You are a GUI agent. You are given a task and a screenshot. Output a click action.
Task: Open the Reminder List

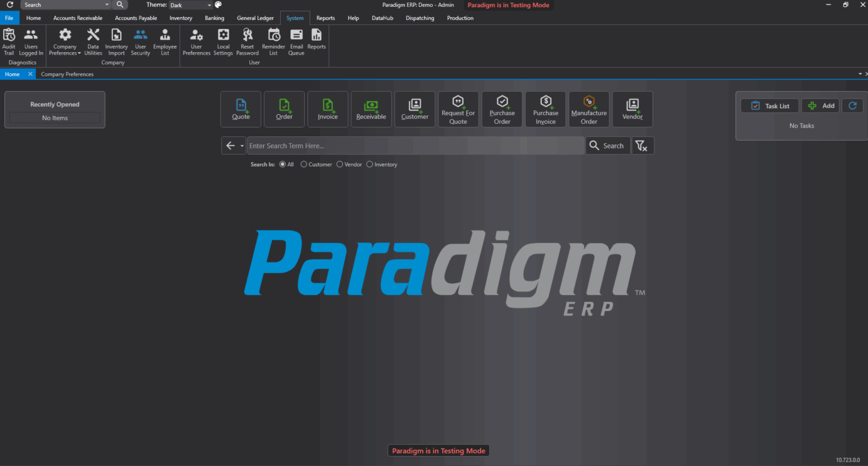click(273, 42)
